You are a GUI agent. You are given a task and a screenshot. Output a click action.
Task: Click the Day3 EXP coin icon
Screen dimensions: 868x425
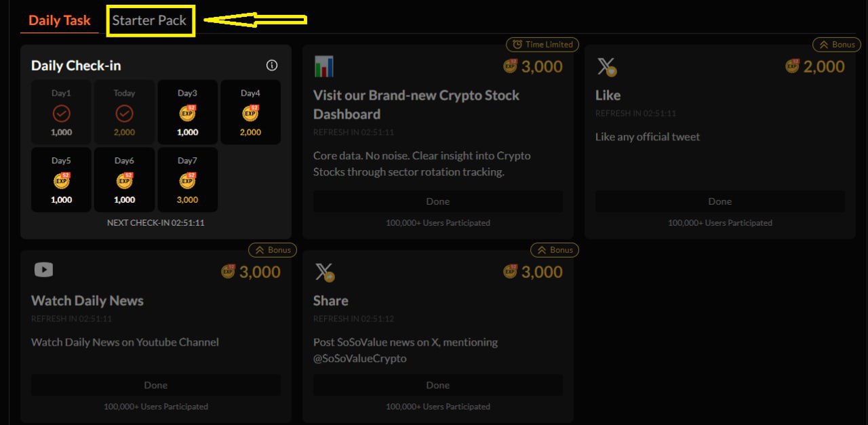coord(188,113)
